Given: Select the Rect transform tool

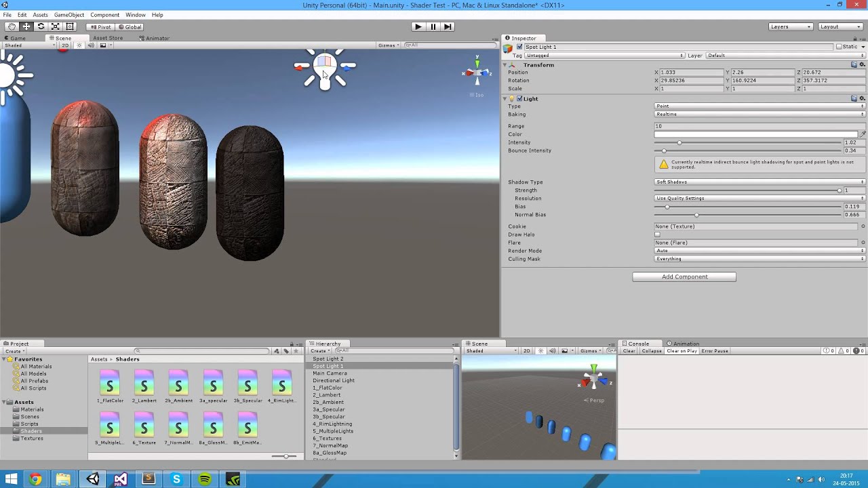Looking at the screenshot, I should (x=69, y=26).
